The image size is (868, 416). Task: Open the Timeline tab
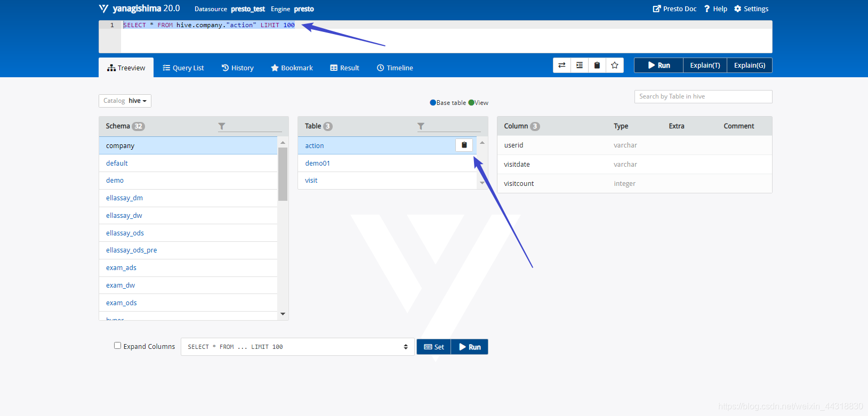(x=395, y=68)
